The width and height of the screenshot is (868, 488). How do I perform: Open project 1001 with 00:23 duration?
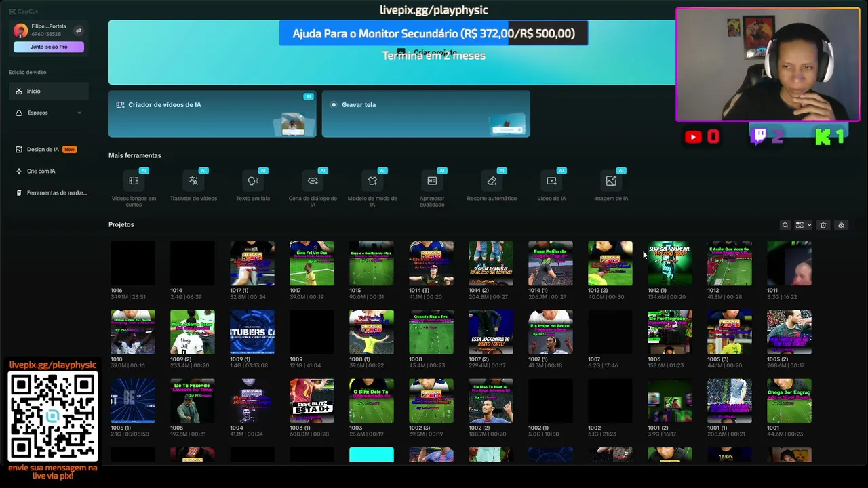(789, 401)
